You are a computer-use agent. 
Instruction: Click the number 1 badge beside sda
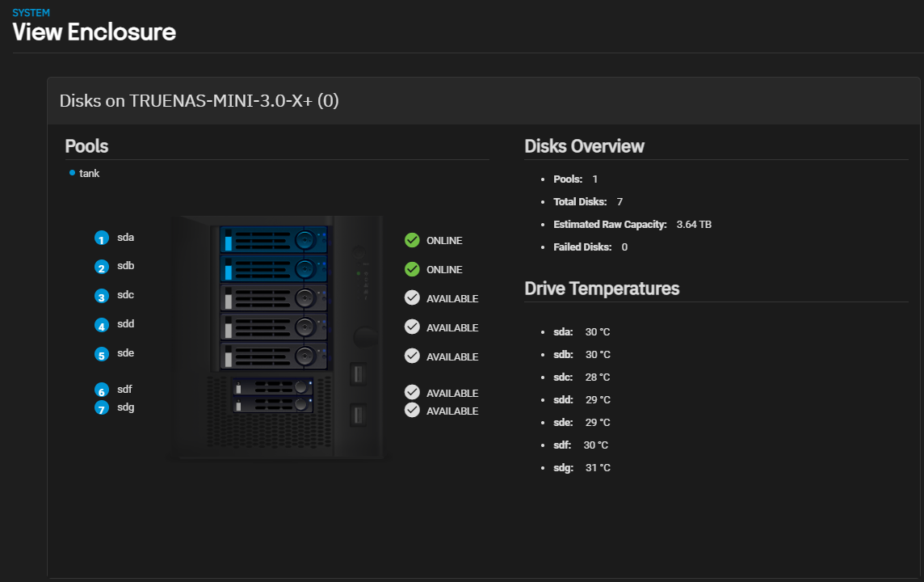coord(101,238)
